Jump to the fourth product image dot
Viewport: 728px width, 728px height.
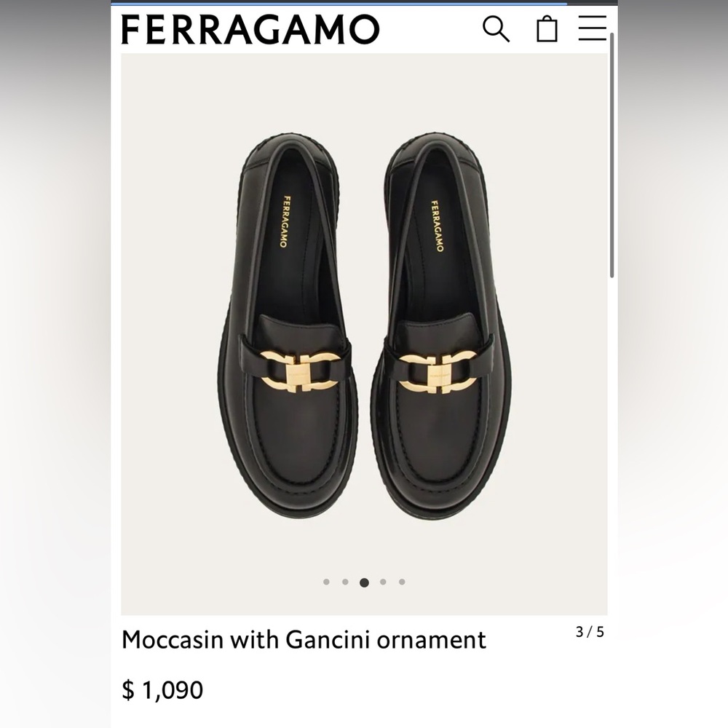[382, 581]
